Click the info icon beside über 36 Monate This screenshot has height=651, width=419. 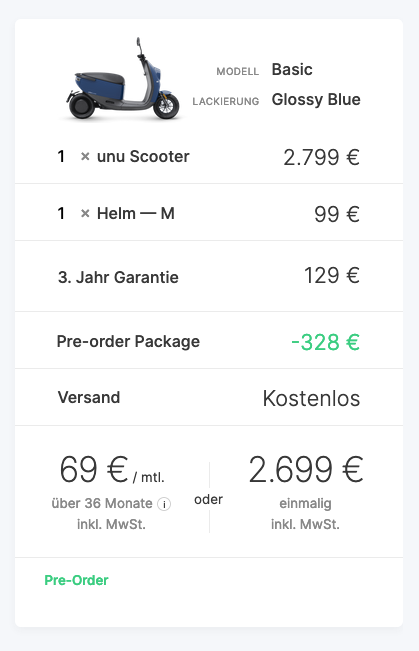[164, 504]
